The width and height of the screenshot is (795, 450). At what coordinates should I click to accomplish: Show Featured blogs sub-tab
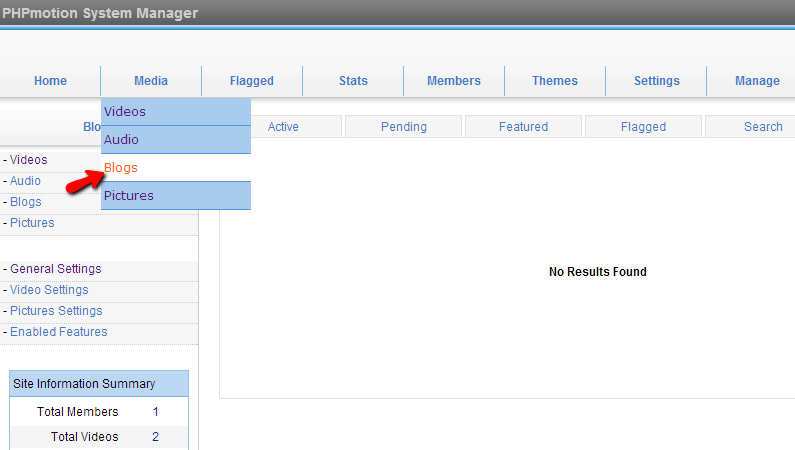point(523,127)
